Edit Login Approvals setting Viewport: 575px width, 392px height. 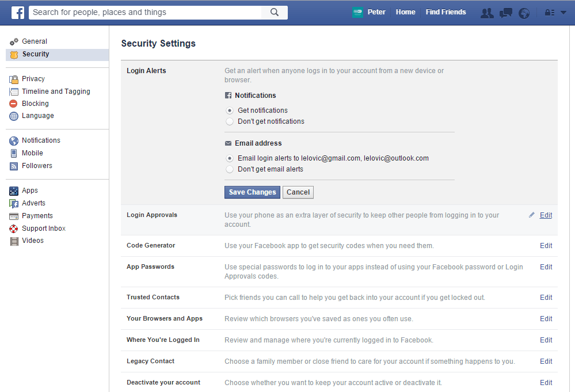(x=546, y=215)
